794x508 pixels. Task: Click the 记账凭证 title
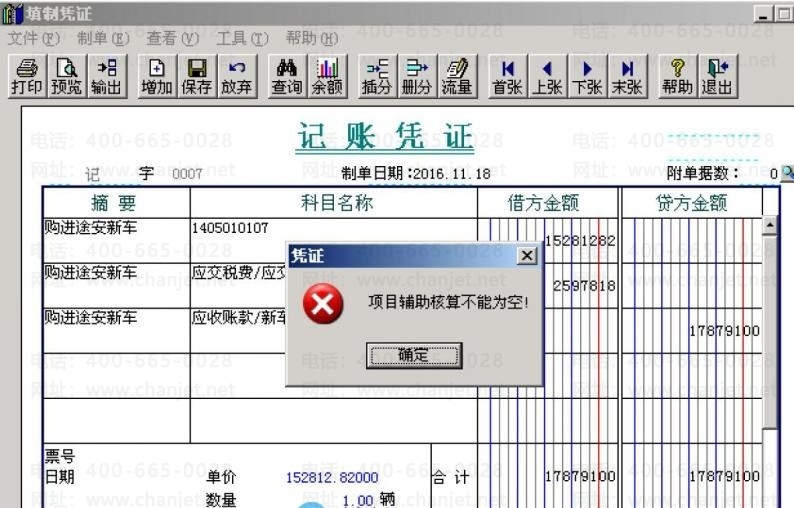click(385, 137)
